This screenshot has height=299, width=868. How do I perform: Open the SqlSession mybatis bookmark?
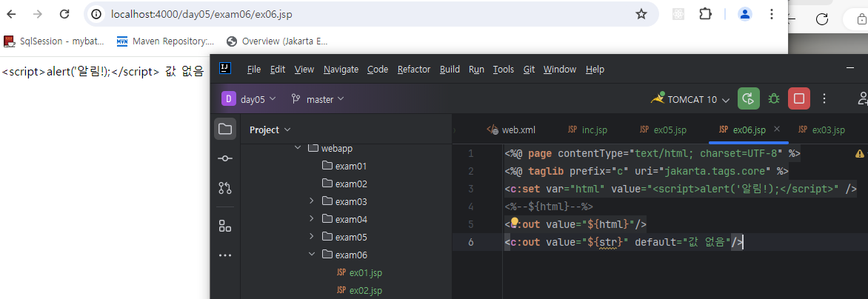pyautogui.click(x=54, y=41)
